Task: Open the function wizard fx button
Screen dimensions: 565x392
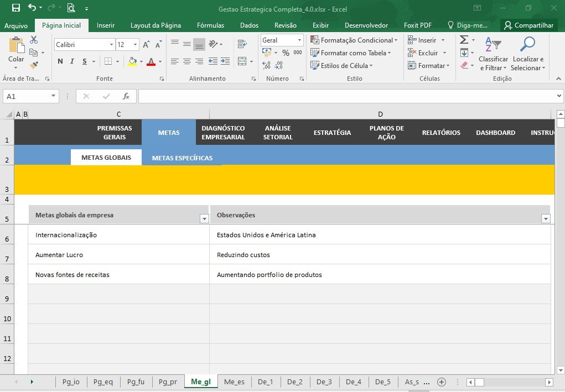Action: pos(126,96)
